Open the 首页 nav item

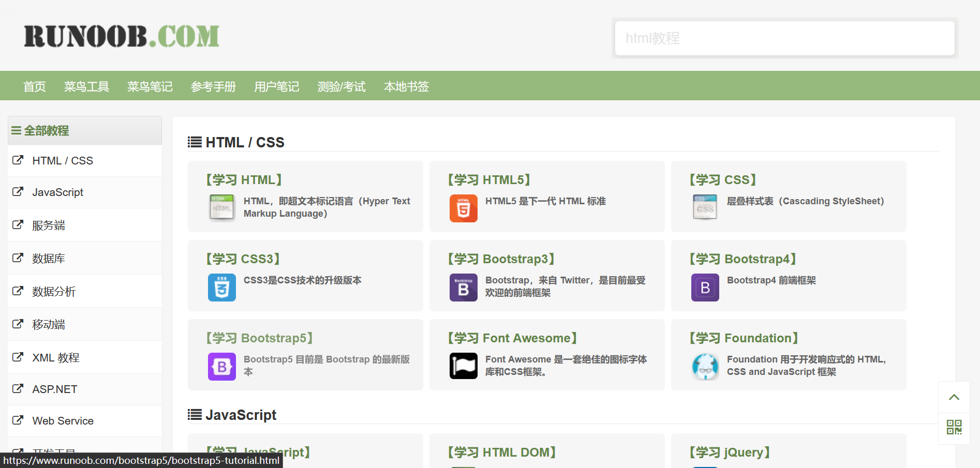click(35, 86)
